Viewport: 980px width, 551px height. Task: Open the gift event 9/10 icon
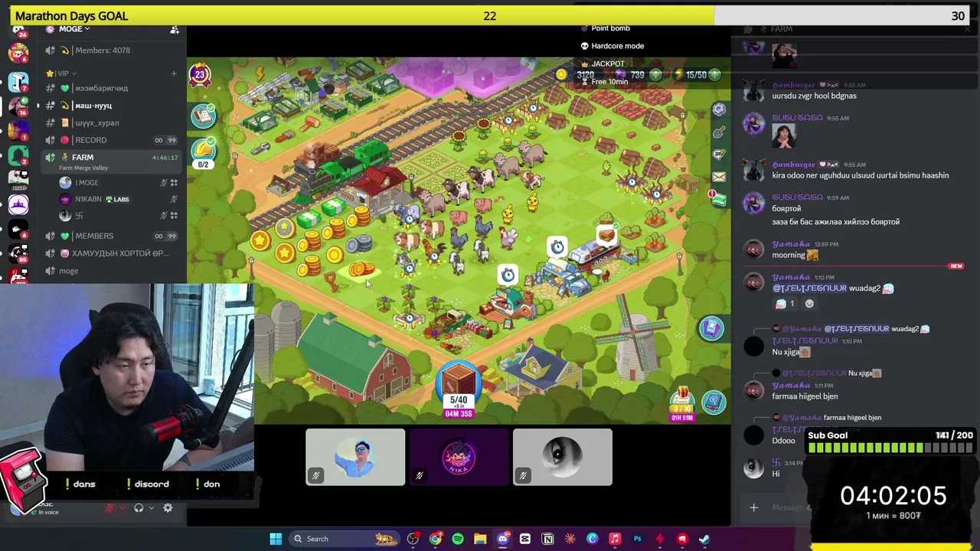pos(681,405)
